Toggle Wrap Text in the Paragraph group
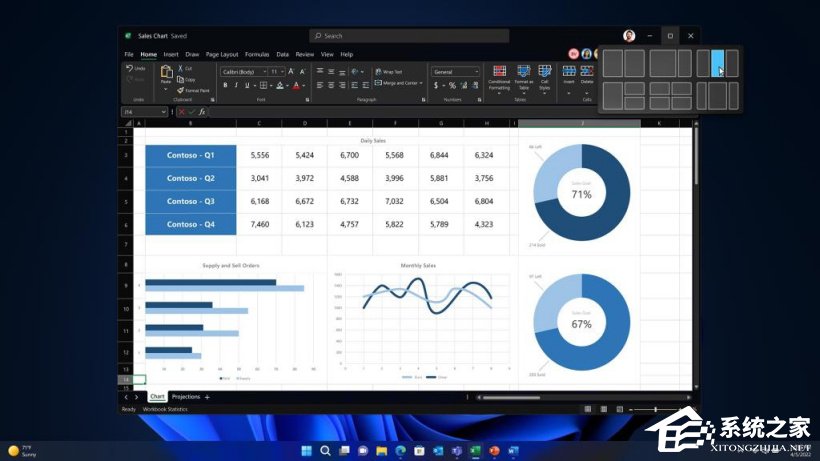 pos(388,72)
